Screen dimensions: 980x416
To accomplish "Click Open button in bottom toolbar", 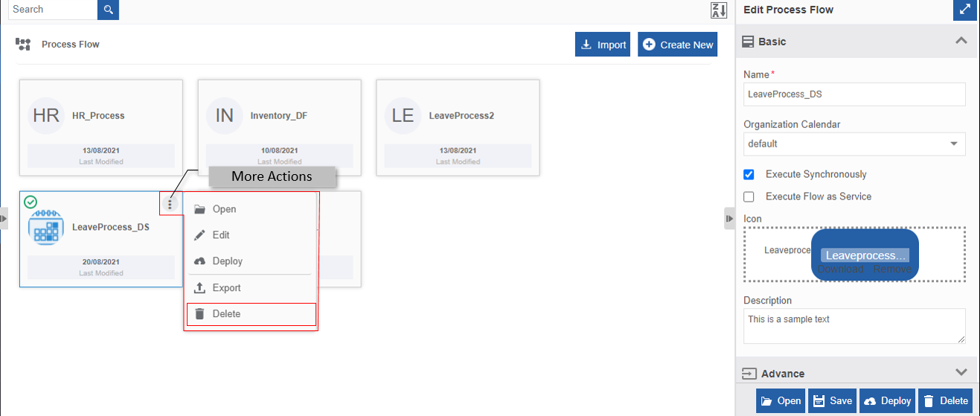I will coord(781,401).
